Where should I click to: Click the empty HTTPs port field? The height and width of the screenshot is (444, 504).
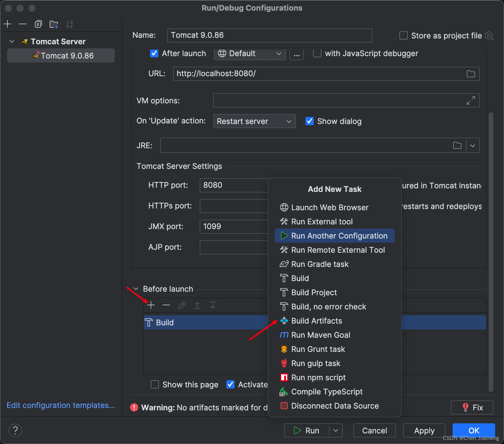coord(234,206)
